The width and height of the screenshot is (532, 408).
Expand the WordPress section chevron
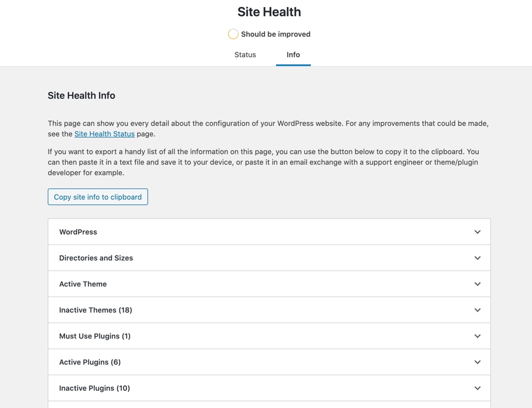(477, 232)
